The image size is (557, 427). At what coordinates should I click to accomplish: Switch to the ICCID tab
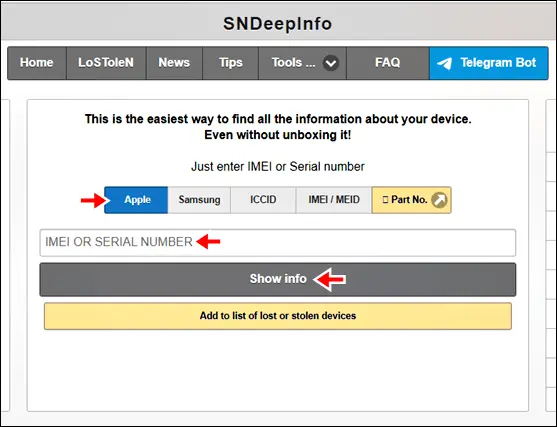[x=263, y=200]
